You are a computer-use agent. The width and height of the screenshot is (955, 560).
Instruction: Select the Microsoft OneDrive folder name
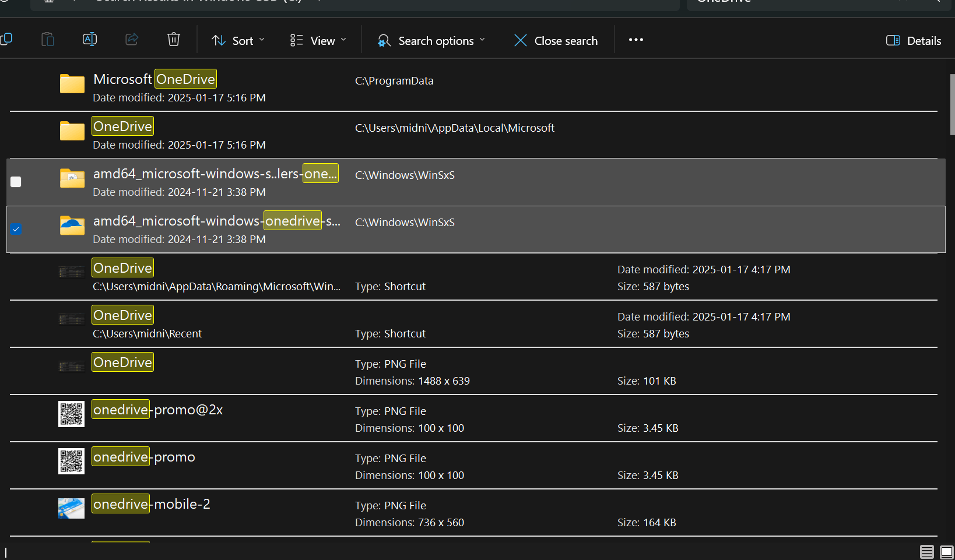coord(155,79)
